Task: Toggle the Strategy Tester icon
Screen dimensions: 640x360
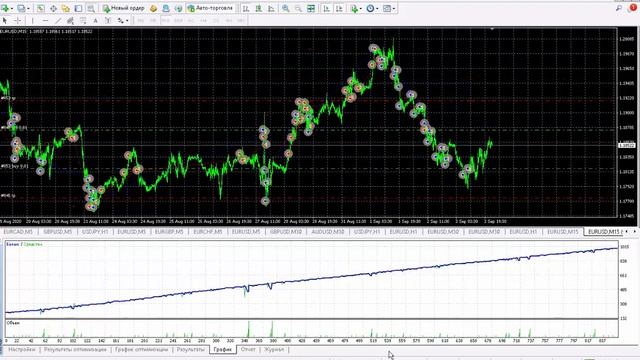Action: pos(91,8)
